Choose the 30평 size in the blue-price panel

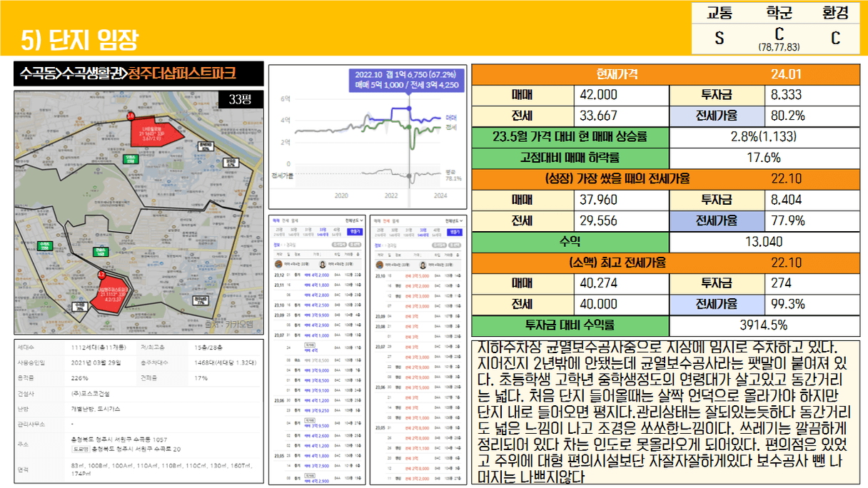click(293, 231)
